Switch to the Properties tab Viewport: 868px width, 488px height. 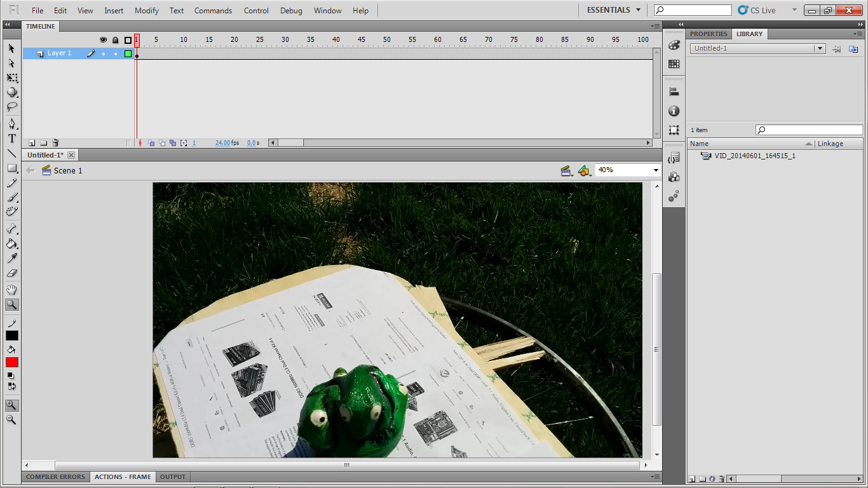(709, 34)
